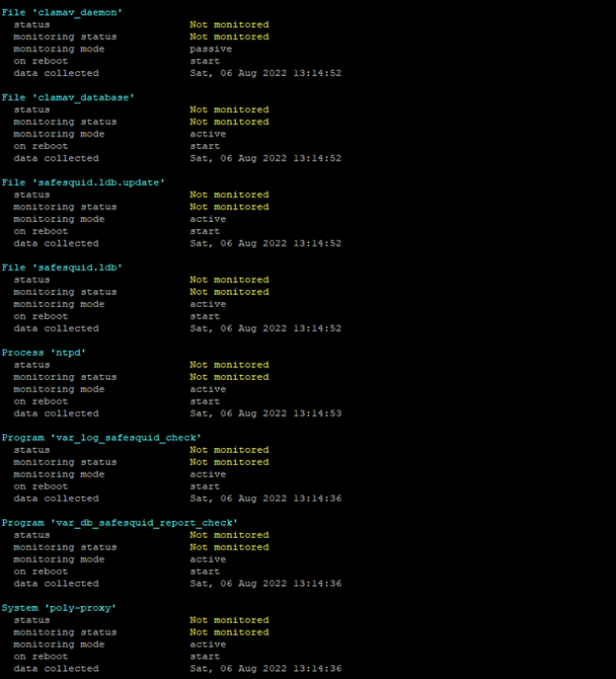Click 'start' on reboot value for ntpd

pyautogui.click(x=204, y=401)
